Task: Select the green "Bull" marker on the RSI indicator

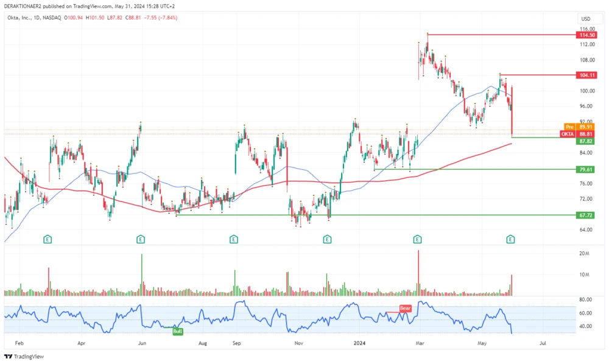Action: (x=178, y=332)
